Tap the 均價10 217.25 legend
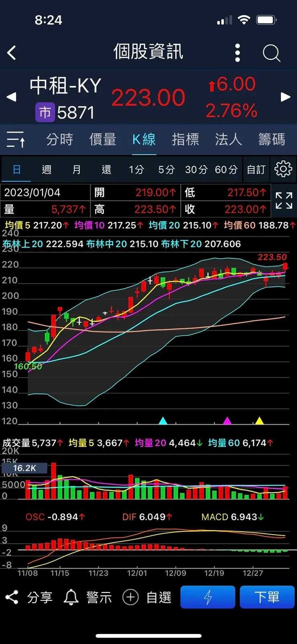This screenshot has width=297, height=644. click(109, 225)
